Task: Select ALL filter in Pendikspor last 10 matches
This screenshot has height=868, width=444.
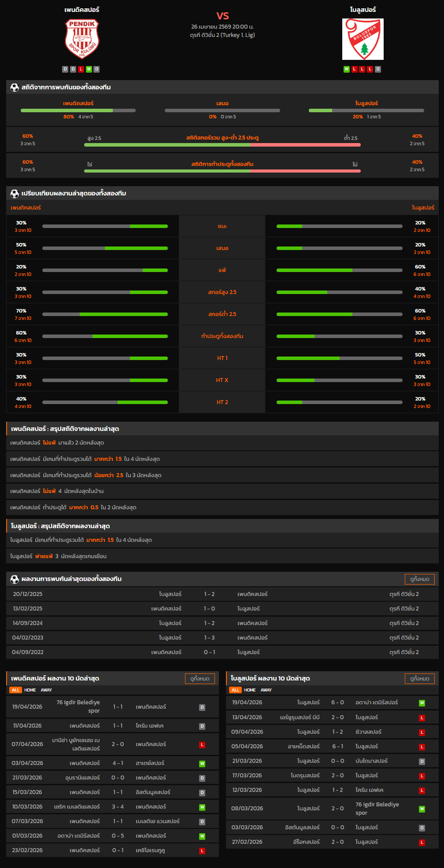Action: coord(15,690)
